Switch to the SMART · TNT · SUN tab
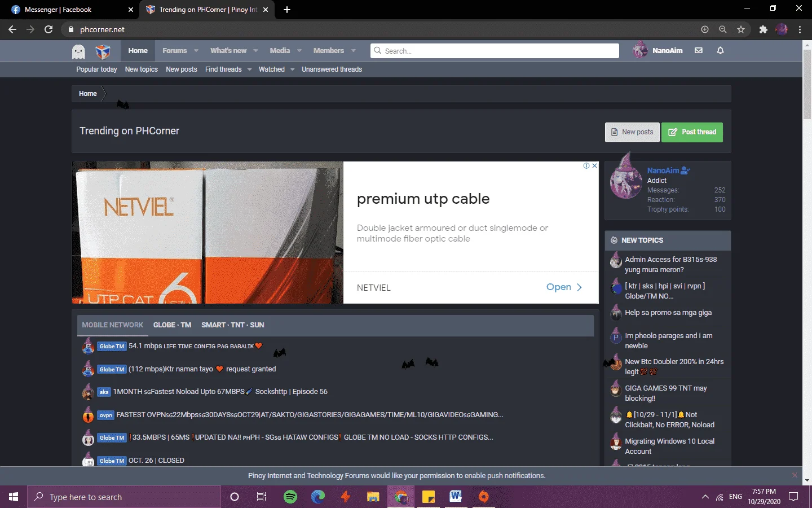The image size is (812, 508). pyautogui.click(x=233, y=325)
